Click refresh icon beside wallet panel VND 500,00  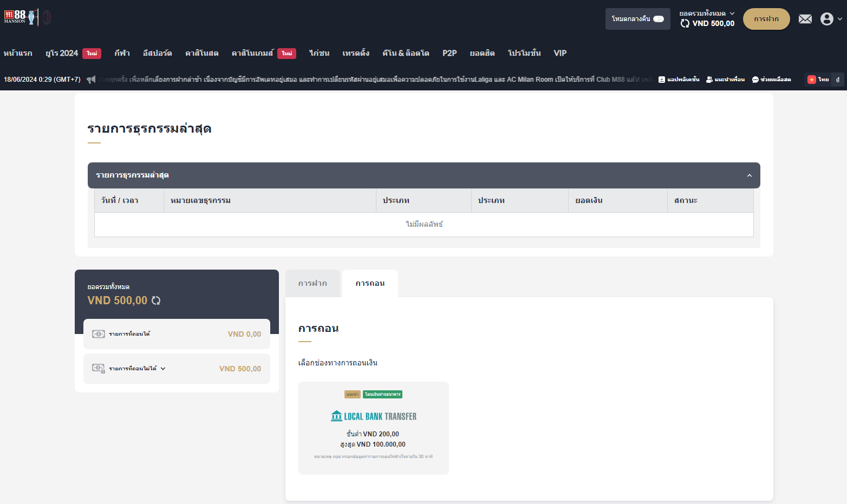tap(156, 300)
